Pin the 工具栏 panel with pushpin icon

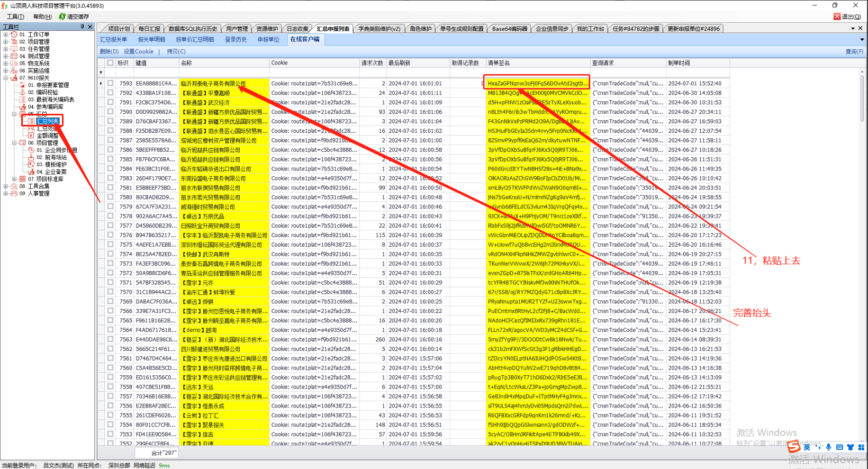(82, 26)
